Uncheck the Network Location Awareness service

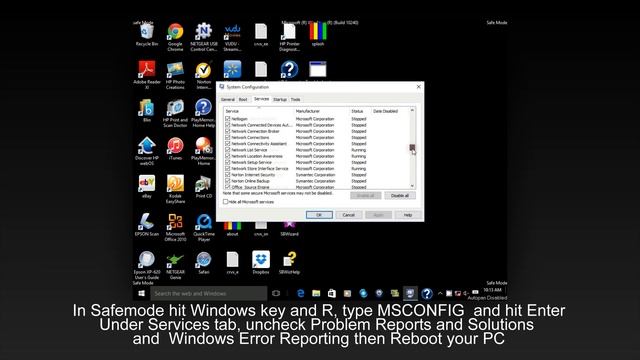[x=227, y=156]
